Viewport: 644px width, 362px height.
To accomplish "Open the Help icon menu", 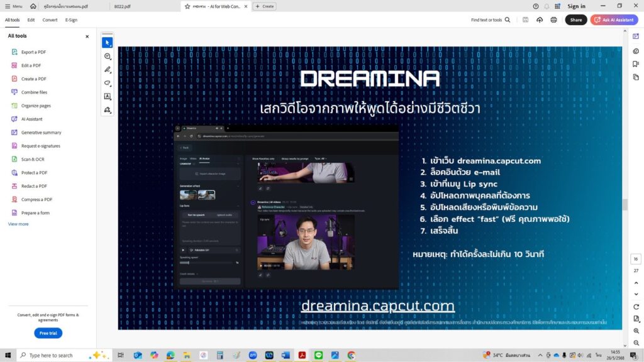I will pyautogui.click(x=536, y=6).
